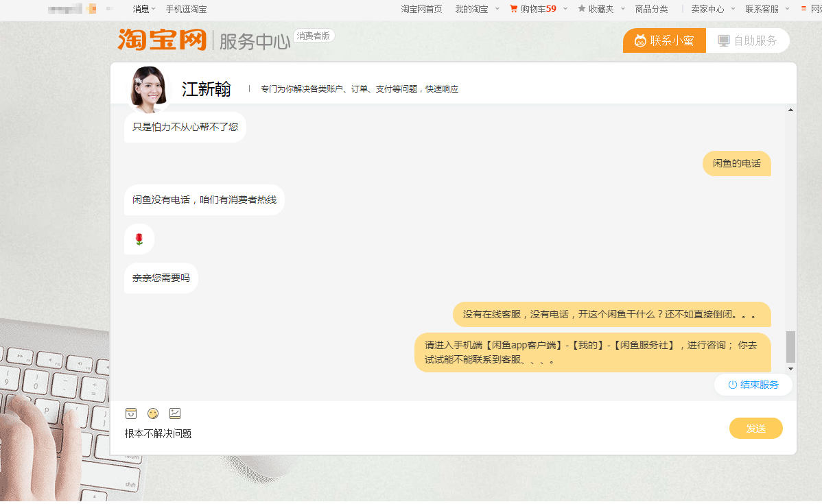Open 手机逛淘宝 link
Viewport: 822px width, 504px height.
tap(186, 9)
